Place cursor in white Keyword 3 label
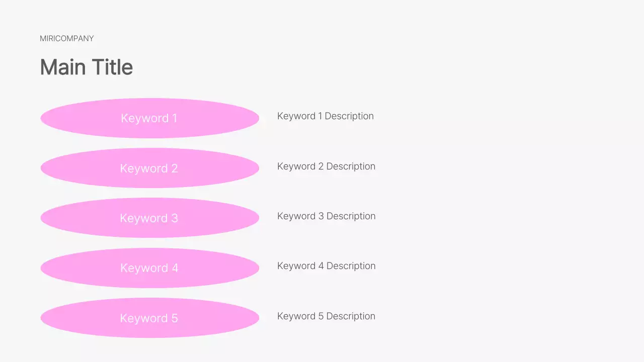The image size is (644, 362). [149, 218]
